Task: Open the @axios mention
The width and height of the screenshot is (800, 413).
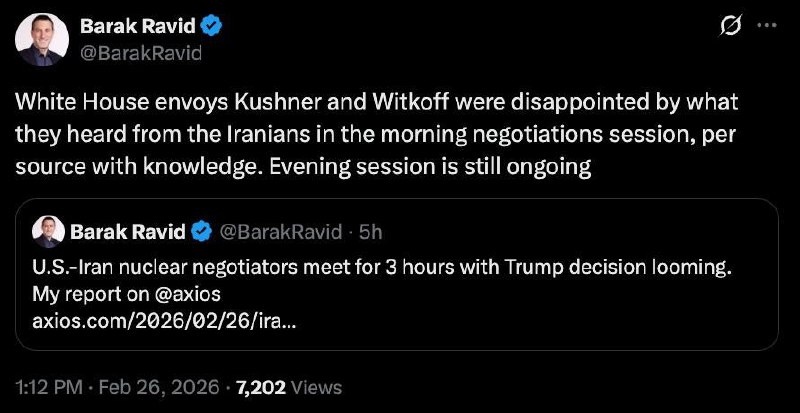Action: coord(182,295)
